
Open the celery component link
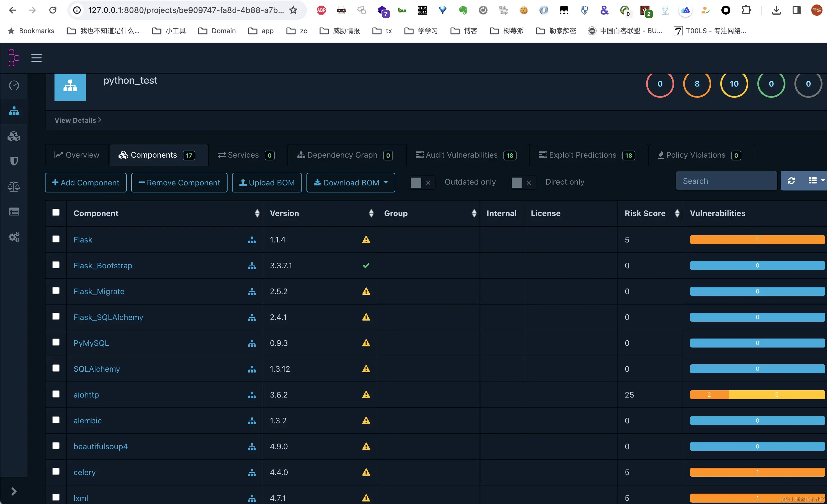click(x=85, y=472)
